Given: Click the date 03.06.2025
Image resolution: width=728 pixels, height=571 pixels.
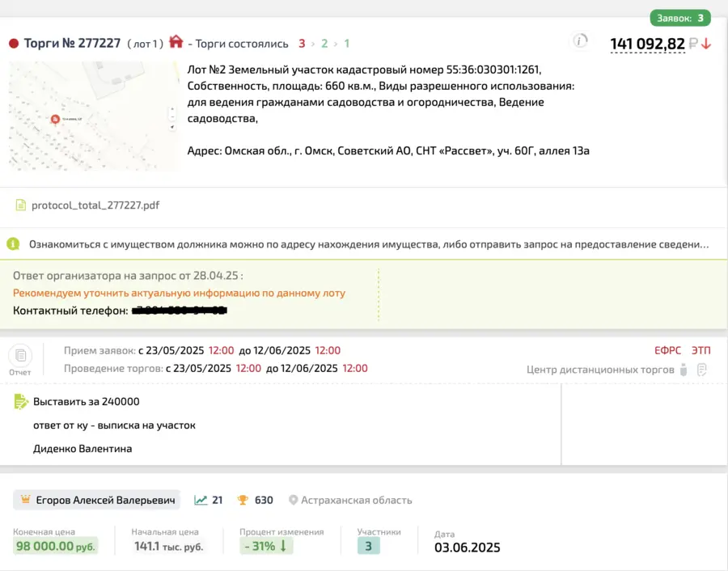Looking at the screenshot, I should tap(467, 548).
